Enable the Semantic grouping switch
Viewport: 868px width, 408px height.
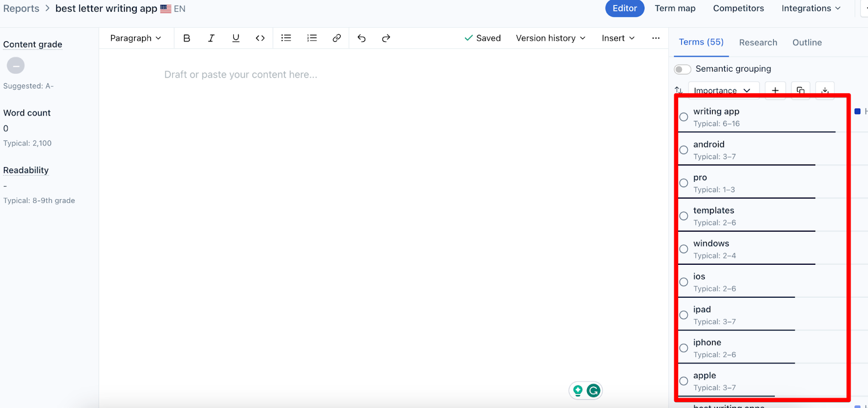(682, 69)
